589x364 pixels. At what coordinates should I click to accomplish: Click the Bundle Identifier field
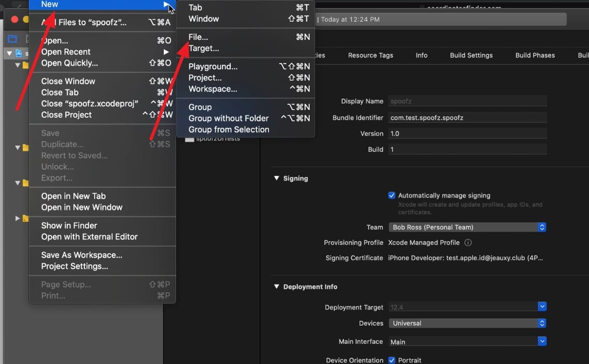point(467,117)
